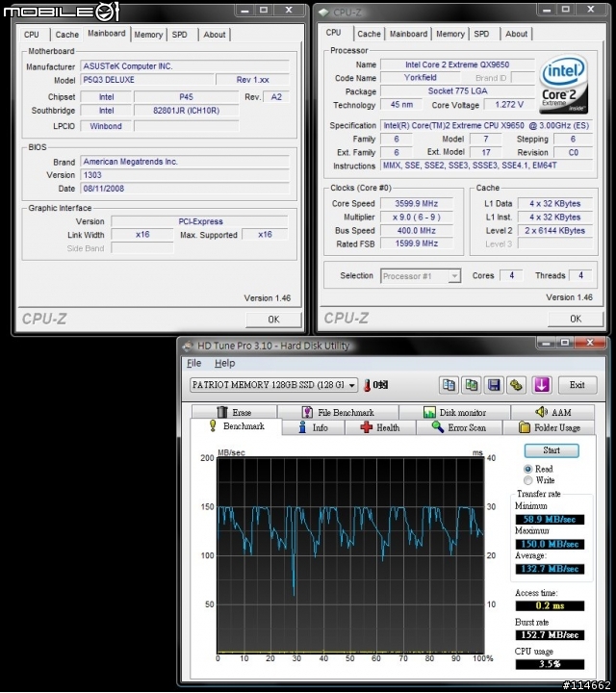The image size is (616, 693).
Task: Click the copy screenshot to clipboard icon in HD Tune
Action: [471, 384]
